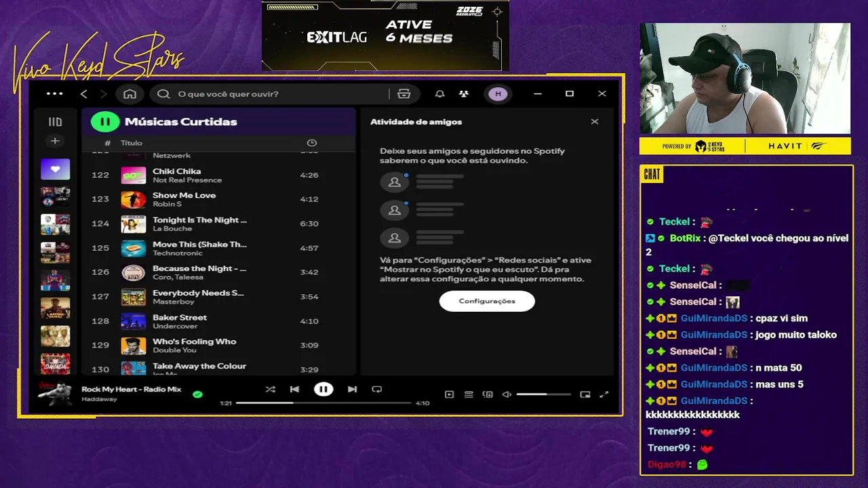The width and height of the screenshot is (868, 488).
Task: Sort tracks by Título column
Action: [x=132, y=143]
